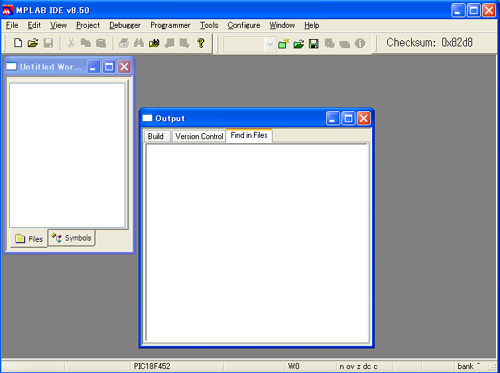Click the Save Workspace green floppy icon
This screenshot has height=373, width=500.
pos(314,44)
